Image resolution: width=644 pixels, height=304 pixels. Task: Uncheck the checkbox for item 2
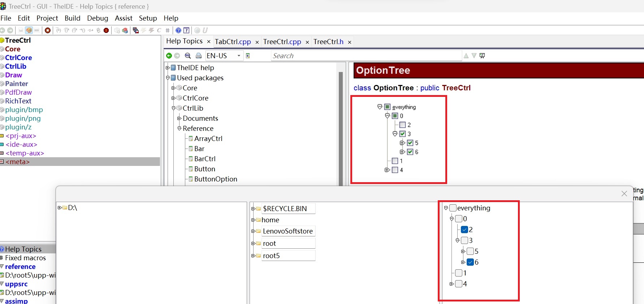(x=464, y=230)
